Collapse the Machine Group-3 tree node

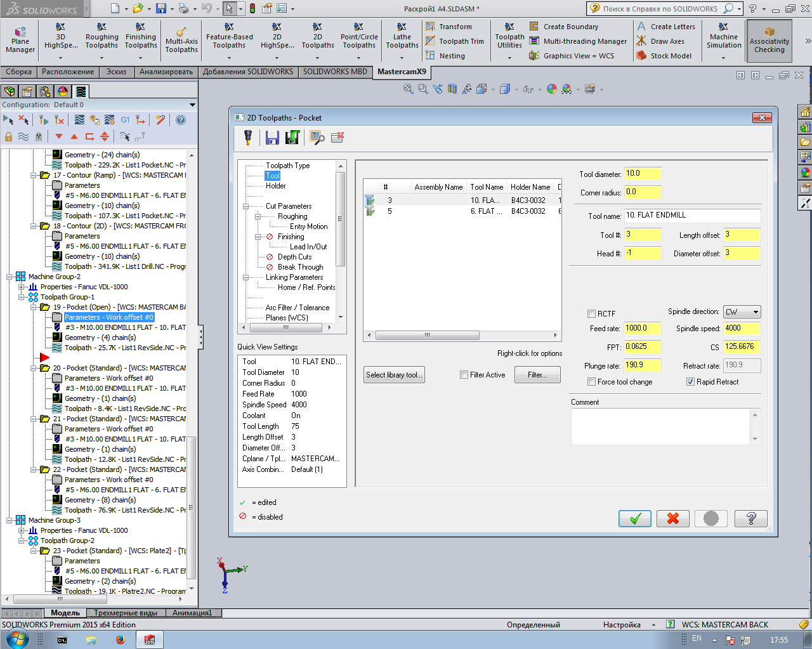coord(10,520)
